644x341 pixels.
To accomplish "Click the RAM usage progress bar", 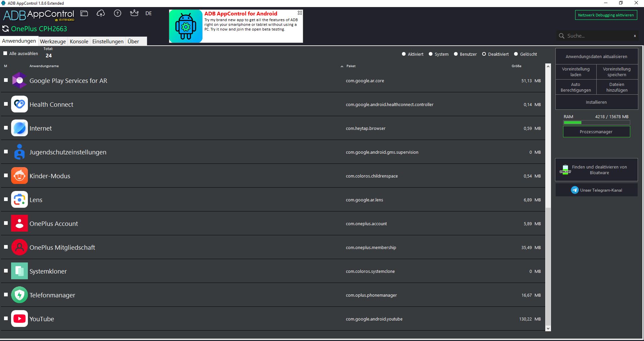I will coord(596,123).
